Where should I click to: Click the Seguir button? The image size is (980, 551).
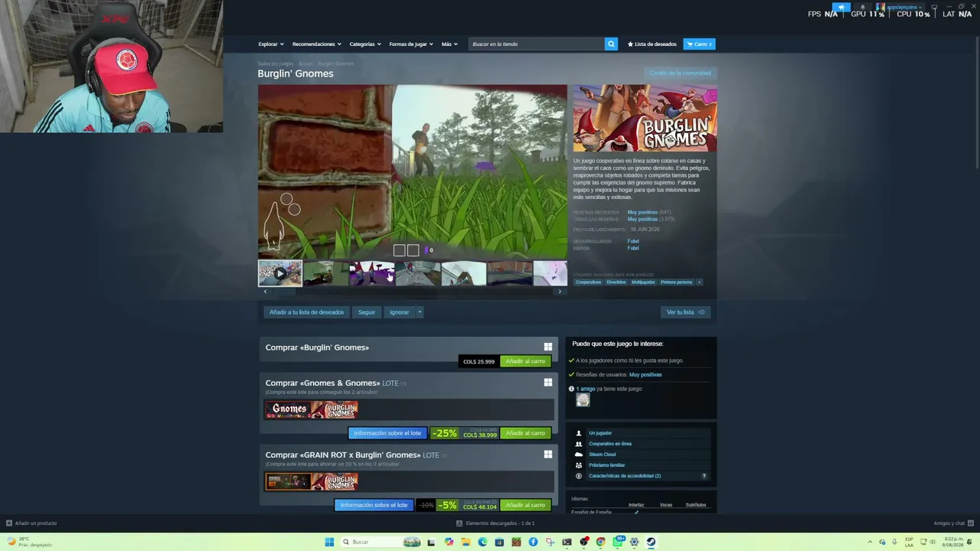[367, 312]
